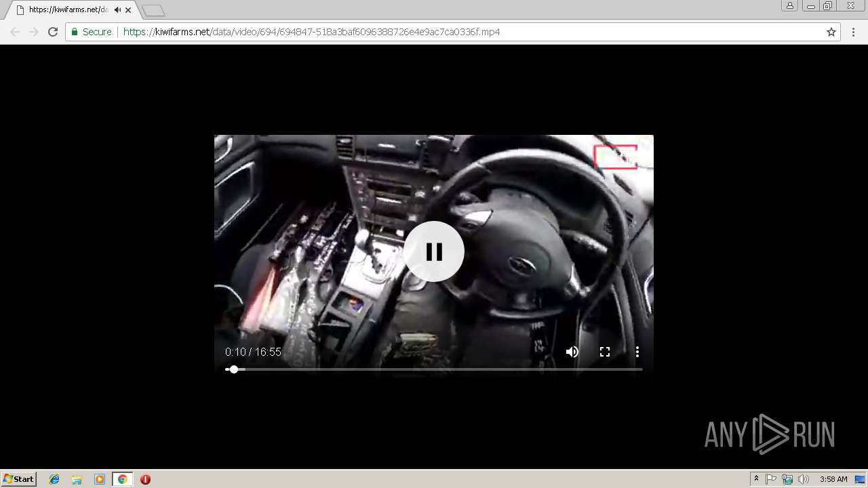Viewport: 868px width, 488px height.
Task: Click the video progress bar
Action: (434, 369)
